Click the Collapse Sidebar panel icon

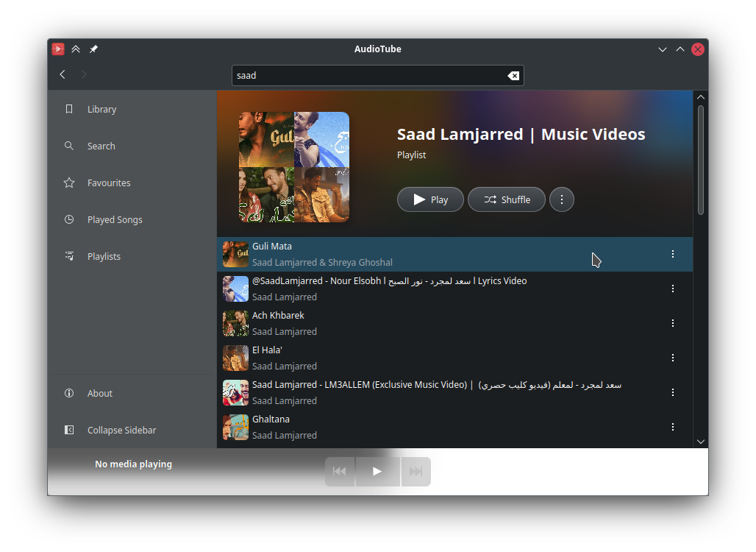tap(69, 430)
